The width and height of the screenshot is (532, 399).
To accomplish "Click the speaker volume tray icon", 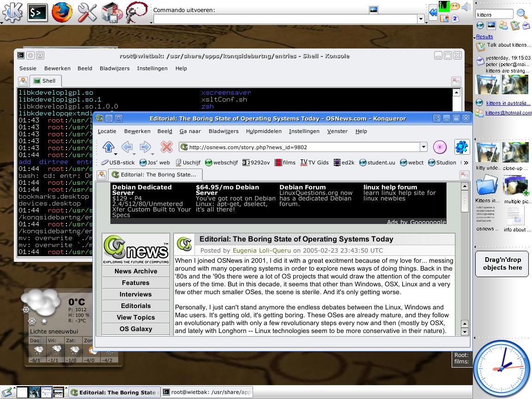I will [466, 6].
